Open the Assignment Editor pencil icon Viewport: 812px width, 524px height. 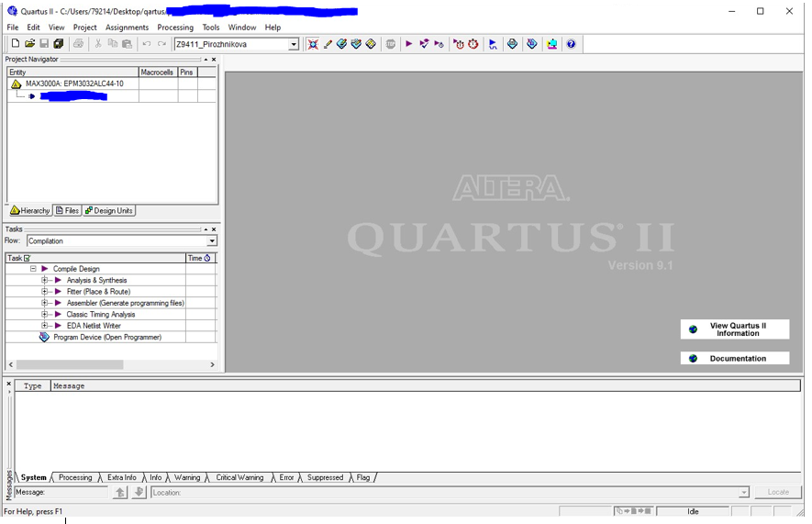click(x=328, y=44)
